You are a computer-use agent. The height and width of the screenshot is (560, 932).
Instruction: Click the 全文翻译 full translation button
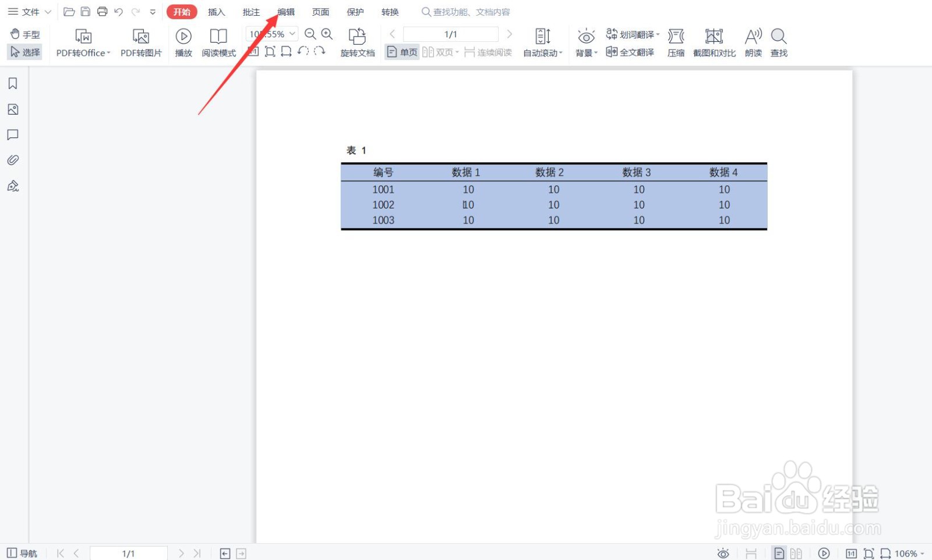coord(630,52)
